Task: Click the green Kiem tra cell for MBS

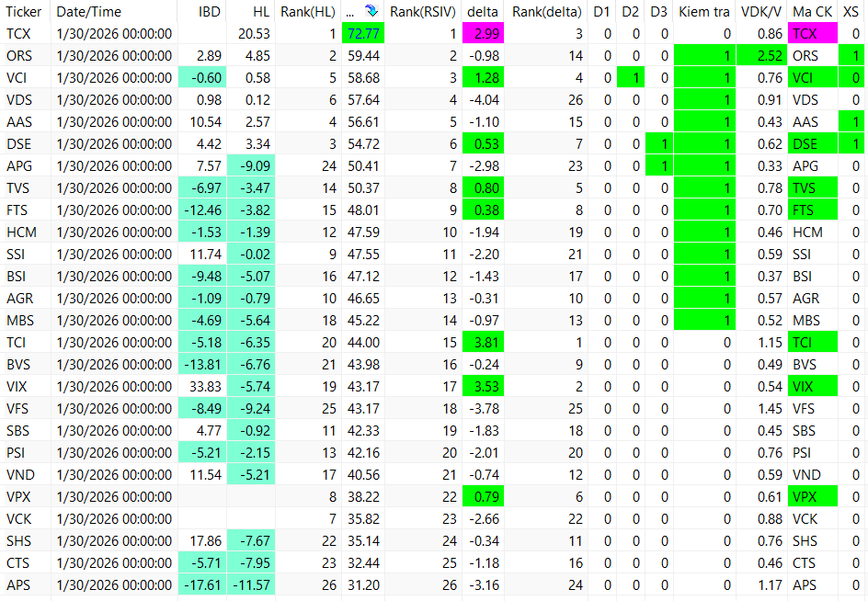Action: [704, 321]
